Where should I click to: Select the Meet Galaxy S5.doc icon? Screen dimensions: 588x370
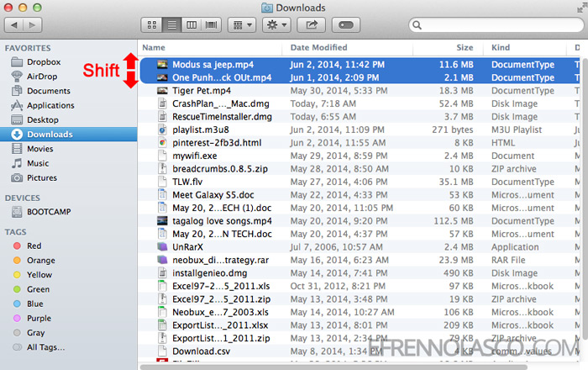(162, 195)
